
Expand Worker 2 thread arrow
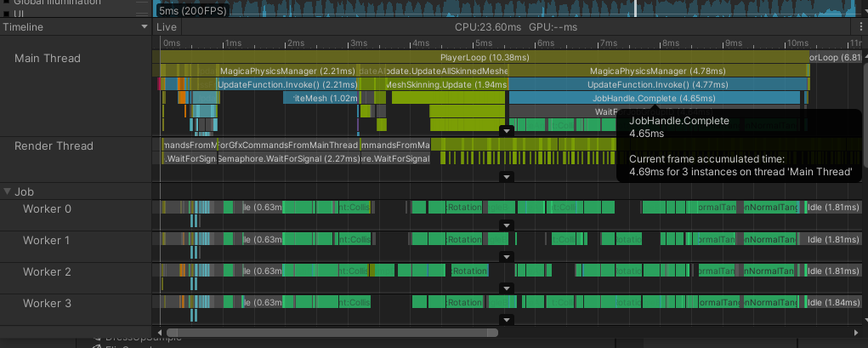(x=507, y=288)
